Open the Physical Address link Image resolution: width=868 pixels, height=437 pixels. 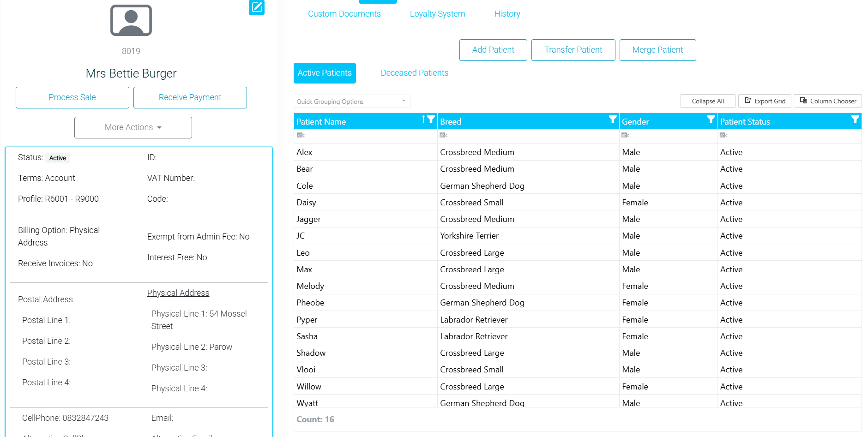178,293
